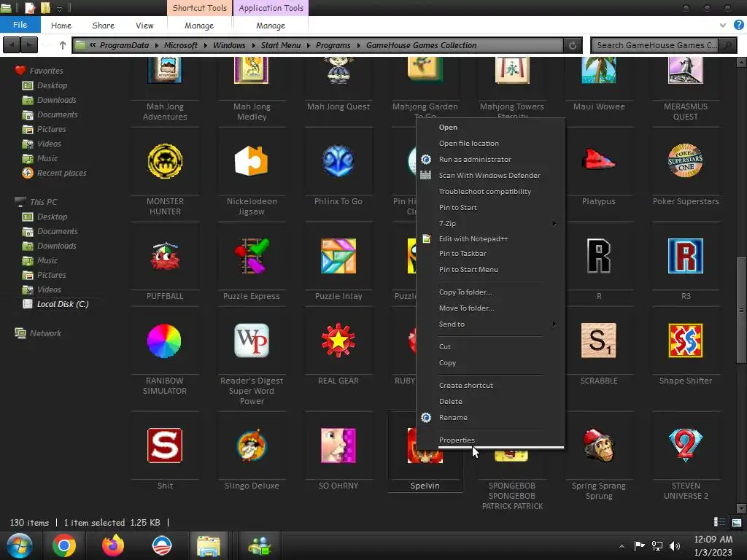Click the Puzzle Express icon

pyautogui.click(x=252, y=256)
